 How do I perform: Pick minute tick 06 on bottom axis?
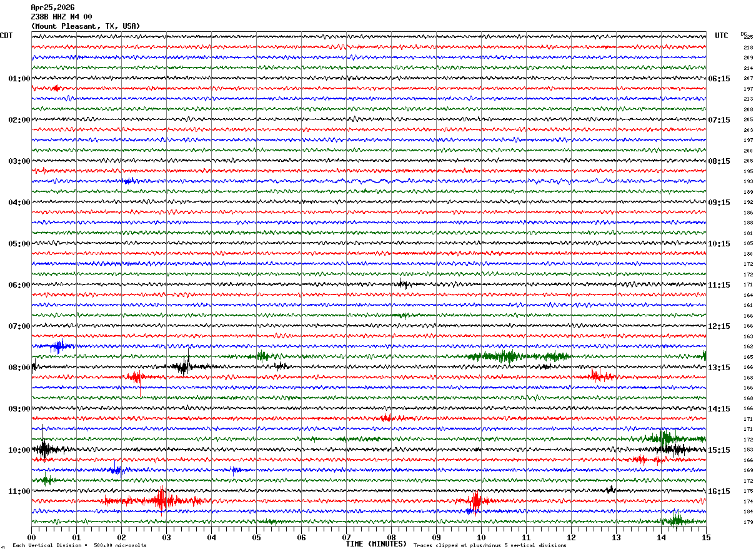click(x=301, y=537)
